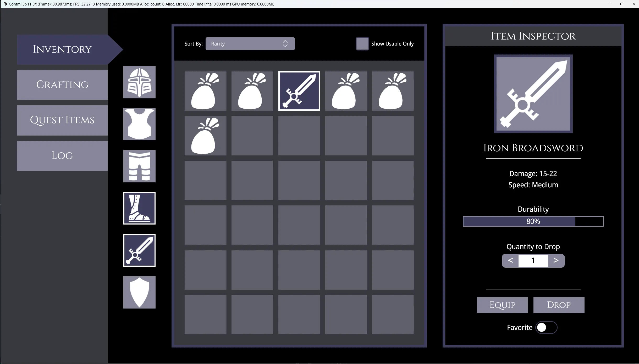Image resolution: width=639 pixels, height=364 pixels.
Task: Select the chest armor equipment slot
Action: click(139, 124)
